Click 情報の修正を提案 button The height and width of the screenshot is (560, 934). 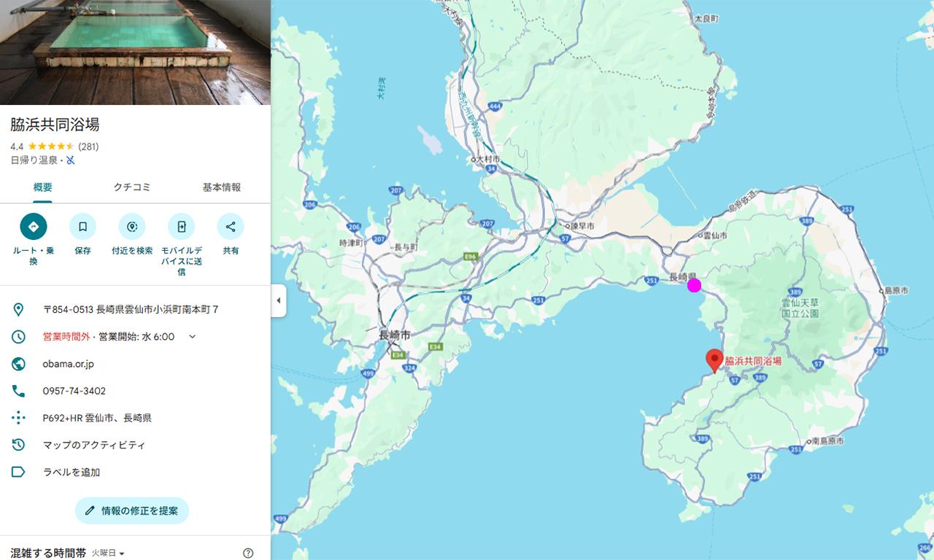132,510
